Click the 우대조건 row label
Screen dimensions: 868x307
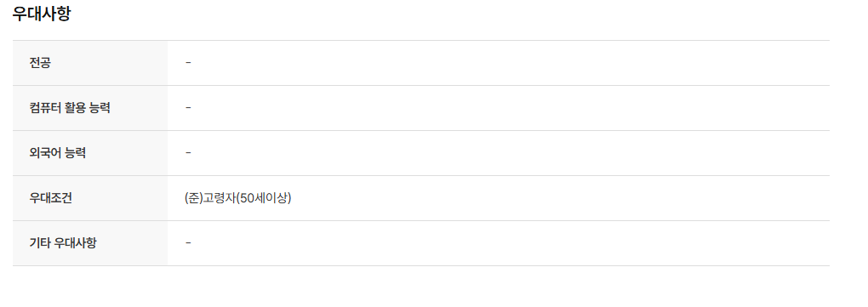pyautogui.click(x=50, y=198)
